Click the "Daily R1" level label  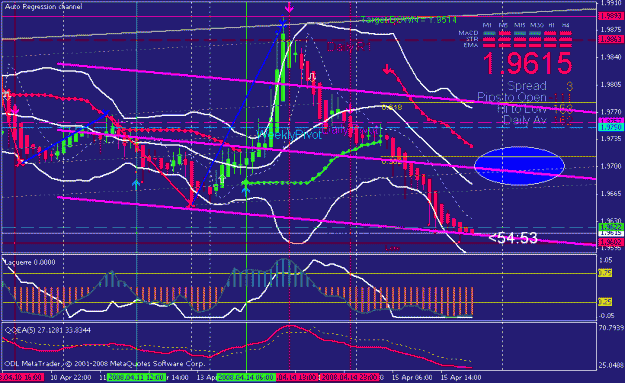tap(349, 47)
